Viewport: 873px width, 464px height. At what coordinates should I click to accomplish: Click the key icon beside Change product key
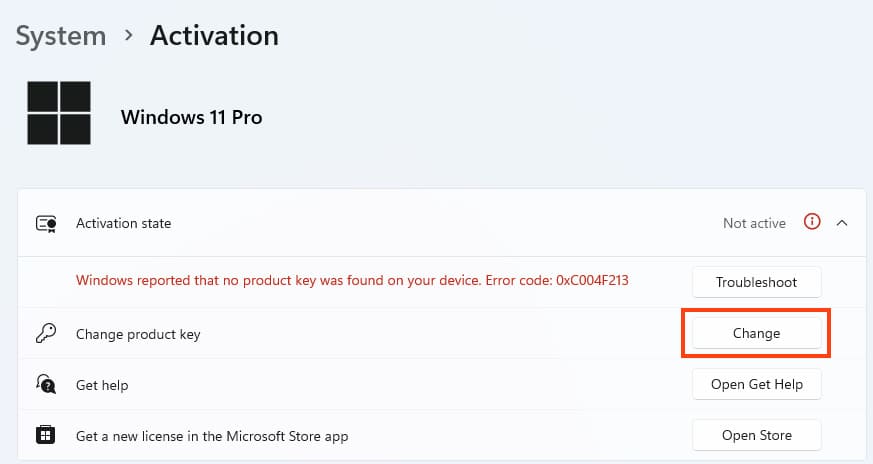point(45,334)
